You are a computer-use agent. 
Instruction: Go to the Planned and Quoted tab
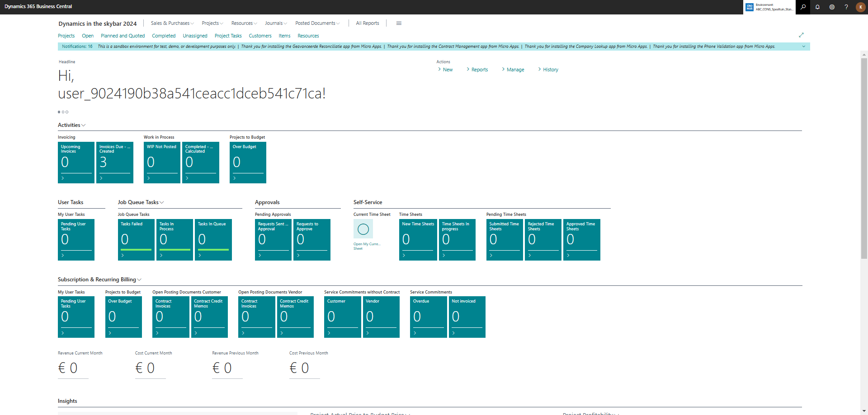123,36
